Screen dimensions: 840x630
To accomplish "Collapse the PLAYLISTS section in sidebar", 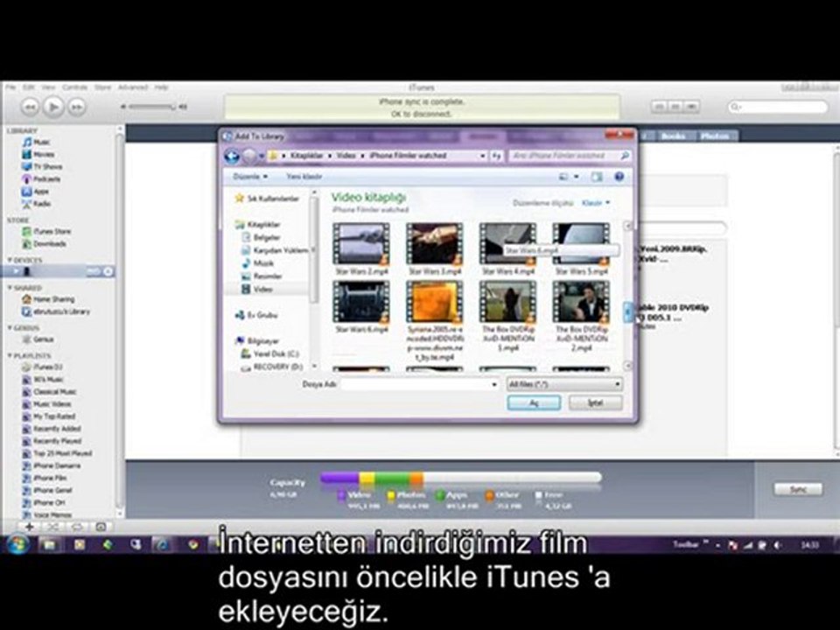I will pyautogui.click(x=9, y=356).
